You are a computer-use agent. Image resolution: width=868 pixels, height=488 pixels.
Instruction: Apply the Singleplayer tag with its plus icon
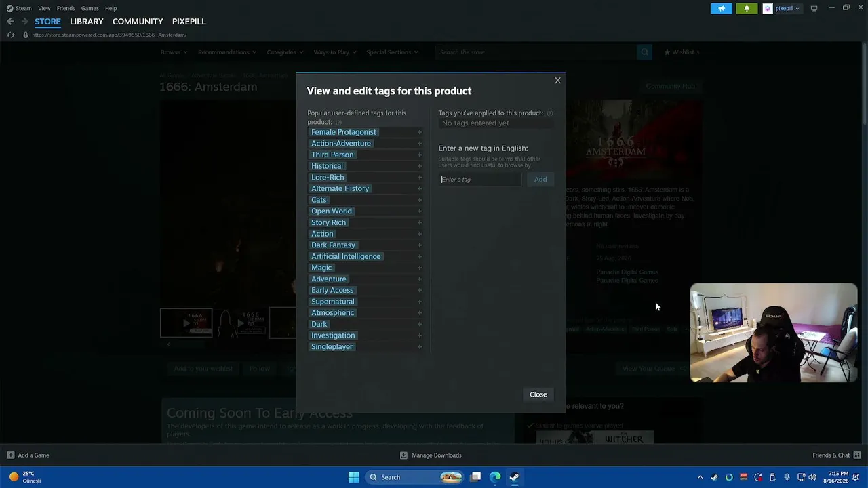tap(420, 347)
